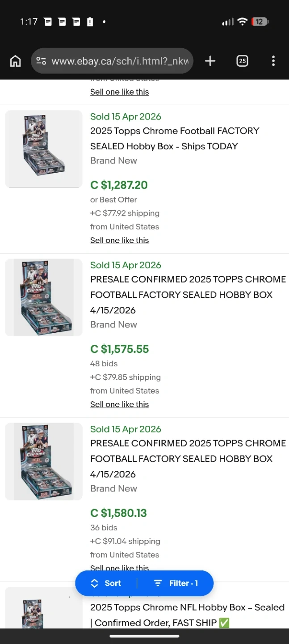The image size is (289, 644).
Task: Tap Sell one like this under $1,287.20 item
Action: pos(119,240)
